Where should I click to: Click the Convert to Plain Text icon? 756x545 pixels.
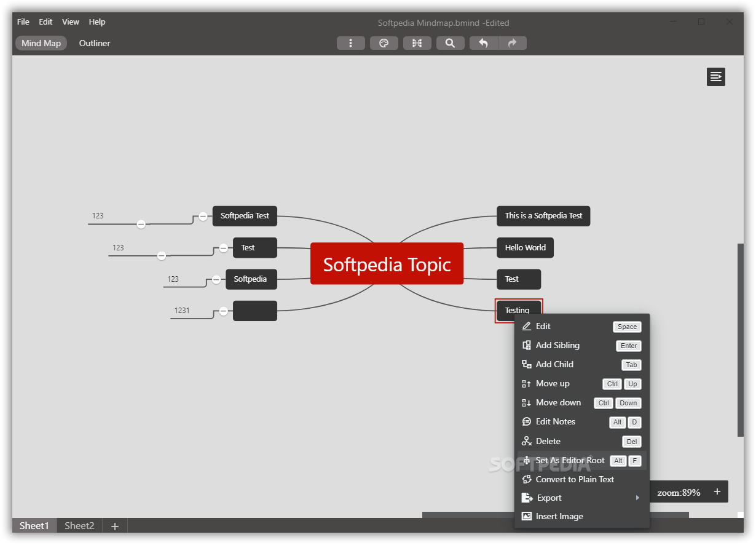pos(527,479)
